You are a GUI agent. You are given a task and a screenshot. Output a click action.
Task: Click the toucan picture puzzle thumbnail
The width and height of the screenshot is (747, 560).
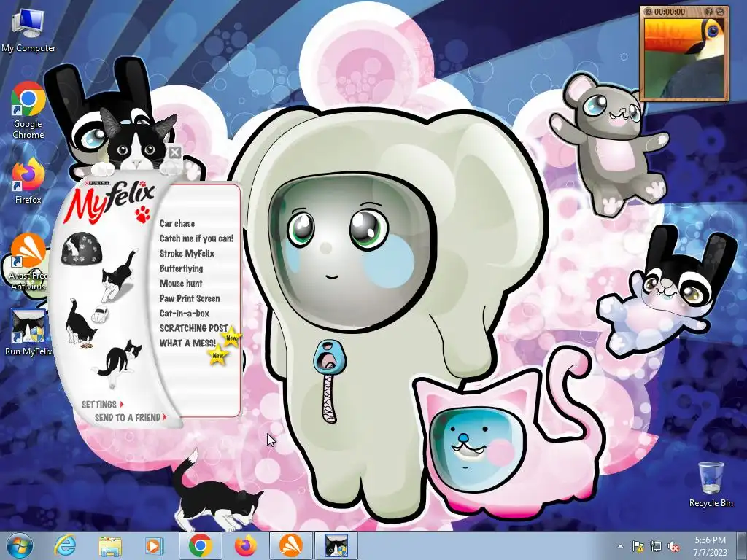[684, 58]
